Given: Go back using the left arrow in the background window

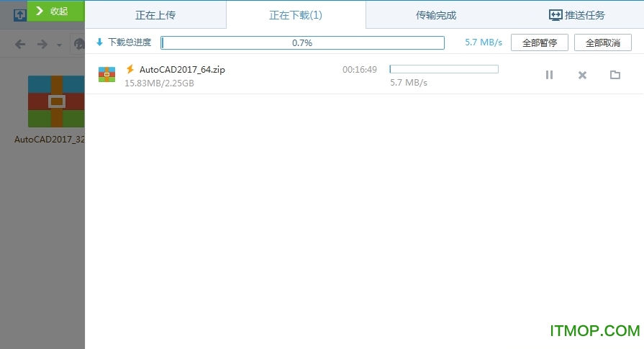Looking at the screenshot, I should click(20, 44).
